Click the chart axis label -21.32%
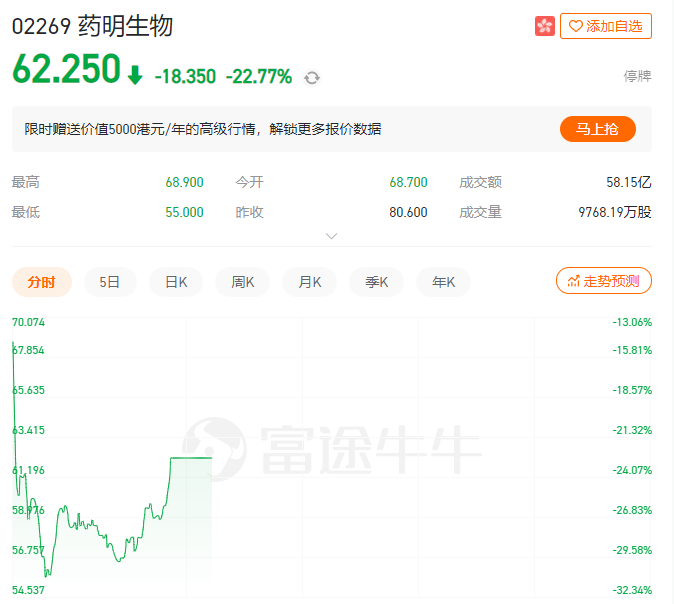Screen dimensions: 674x604 (632, 430)
